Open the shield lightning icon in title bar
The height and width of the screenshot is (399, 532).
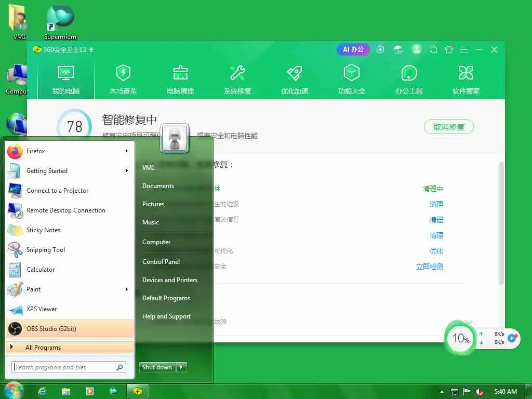380,49
